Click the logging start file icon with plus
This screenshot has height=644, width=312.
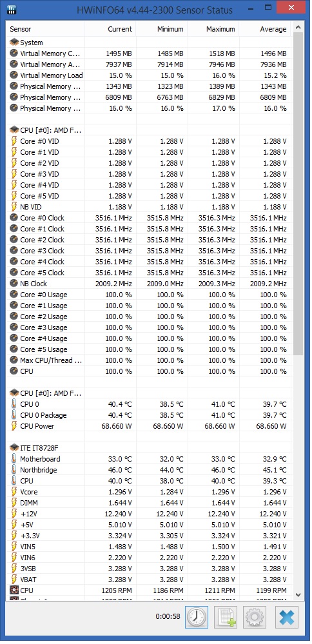coord(226,617)
